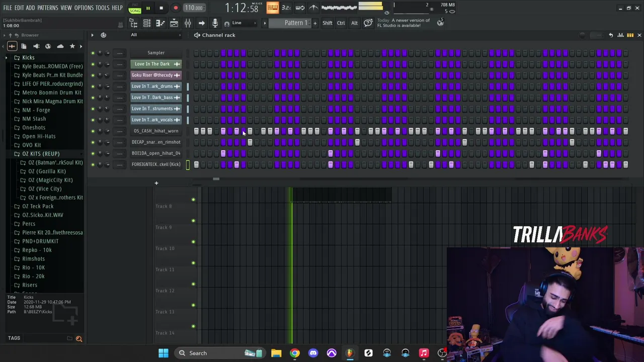The width and height of the screenshot is (644, 362).
Task: Mute the FOREIGNTECK Kick channel
Action: coord(93,164)
